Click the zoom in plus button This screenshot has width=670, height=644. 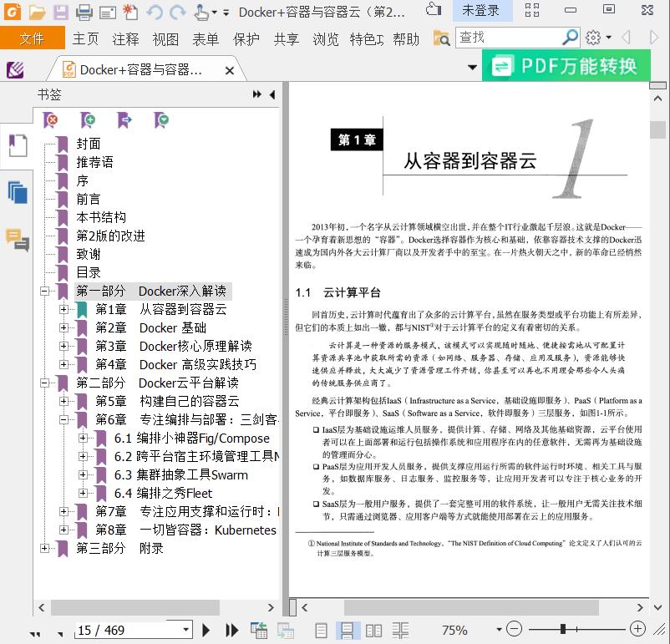[x=637, y=629]
